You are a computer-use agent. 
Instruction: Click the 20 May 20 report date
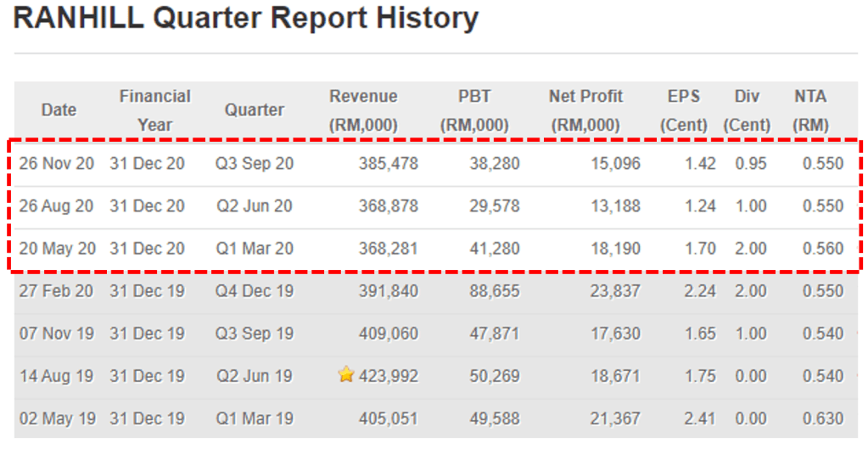(x=58, y=249)
